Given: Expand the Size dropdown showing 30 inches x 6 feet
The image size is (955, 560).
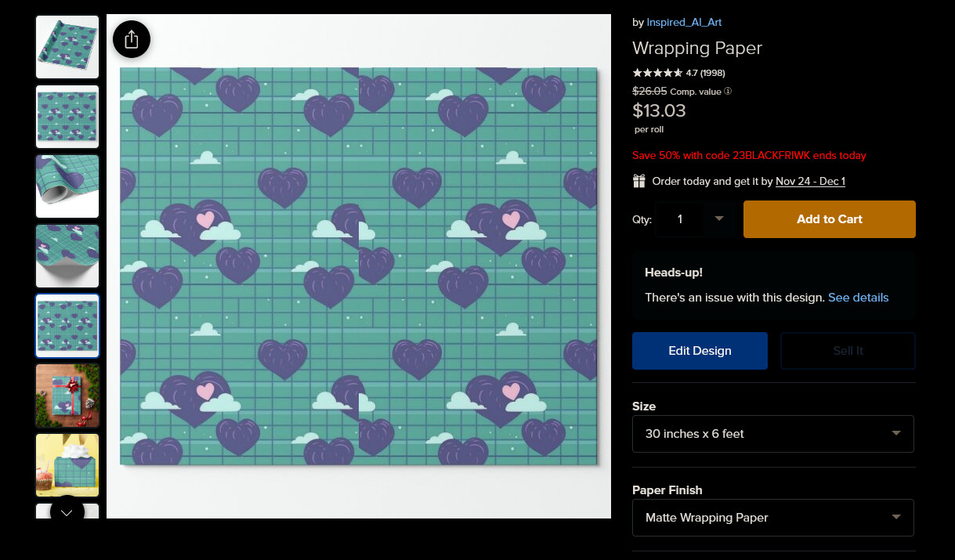Looking at the screenshot, I should [x=773, y=434].
